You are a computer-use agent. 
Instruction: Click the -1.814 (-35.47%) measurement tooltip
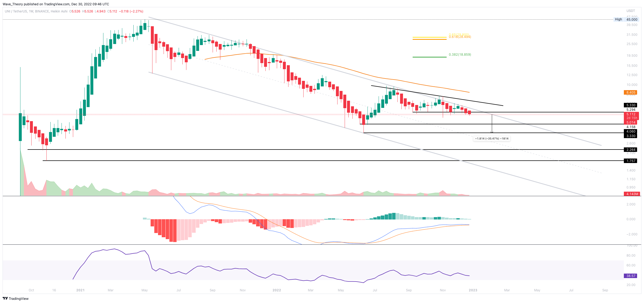(492, 139)
